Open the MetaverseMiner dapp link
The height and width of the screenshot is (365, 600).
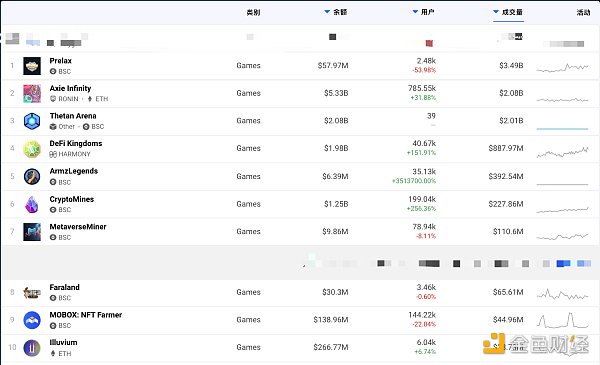coord(78,226)
